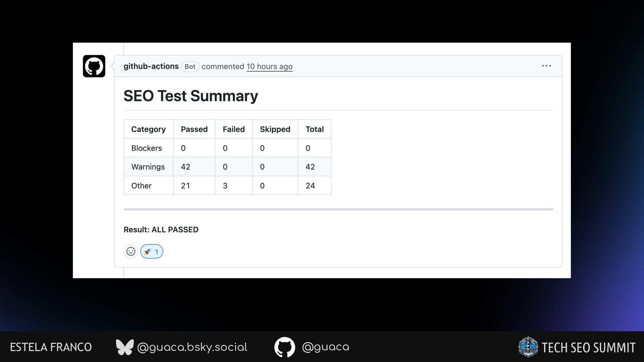Click the @guaca.bsky.social handle

(x=192, y=347)
